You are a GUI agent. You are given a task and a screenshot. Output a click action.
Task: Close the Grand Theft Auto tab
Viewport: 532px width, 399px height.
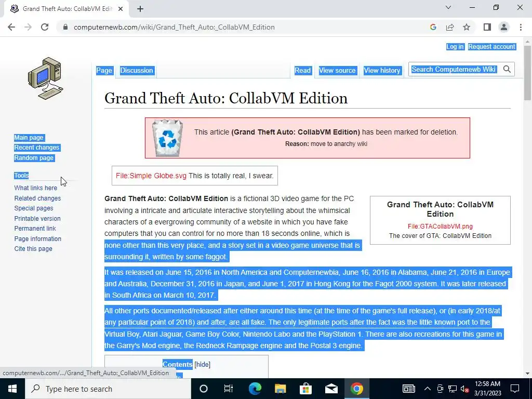[121, 9]
